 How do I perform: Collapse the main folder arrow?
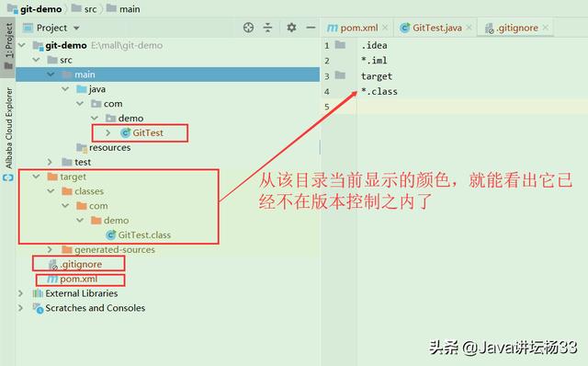(x=51, y=74)
